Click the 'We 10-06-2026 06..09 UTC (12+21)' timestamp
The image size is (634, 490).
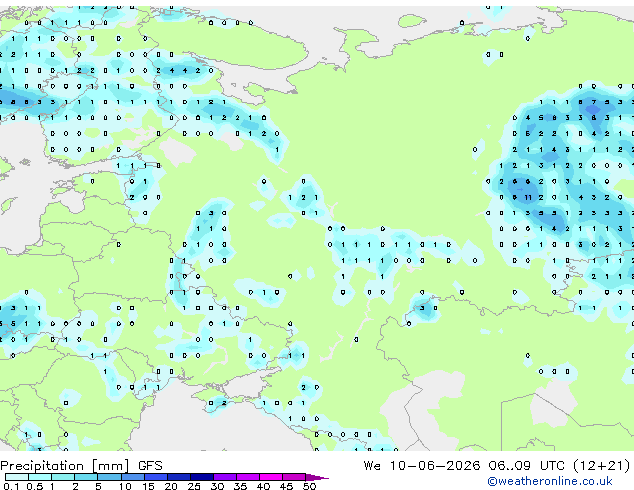click(497, 466)
